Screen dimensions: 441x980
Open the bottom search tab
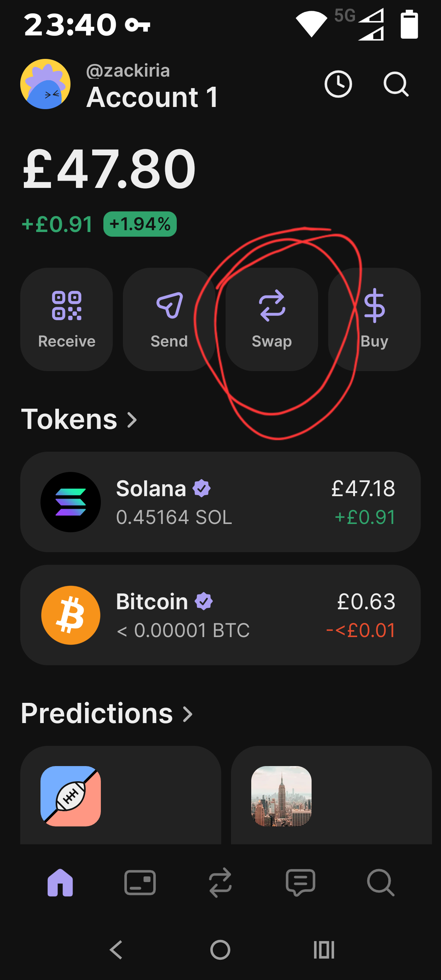click(381, 882)
